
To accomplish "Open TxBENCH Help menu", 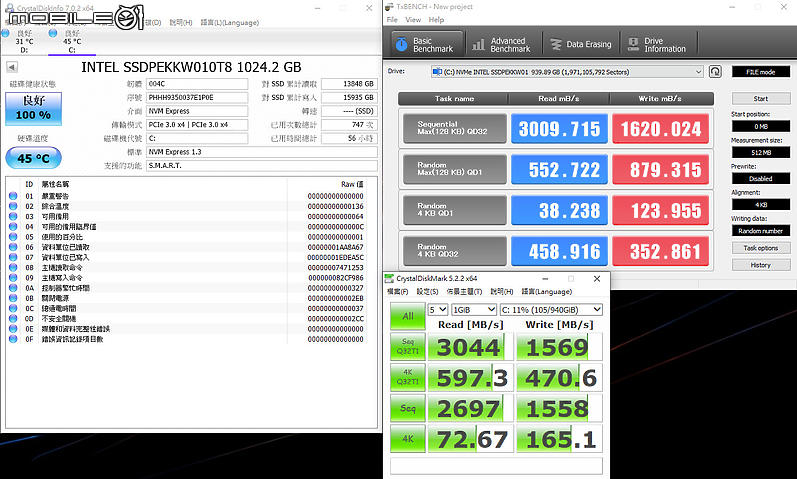I will (x=436, y=20).
